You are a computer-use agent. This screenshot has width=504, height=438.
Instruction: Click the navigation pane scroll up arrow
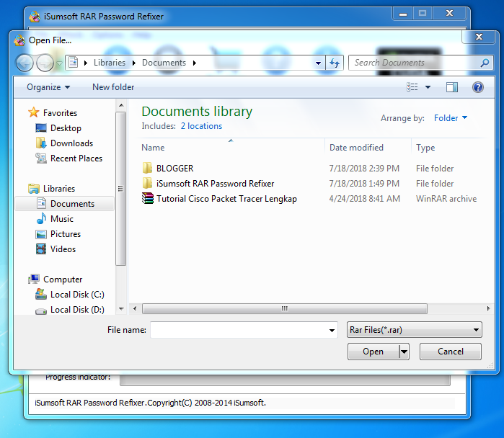coord(121,105)
